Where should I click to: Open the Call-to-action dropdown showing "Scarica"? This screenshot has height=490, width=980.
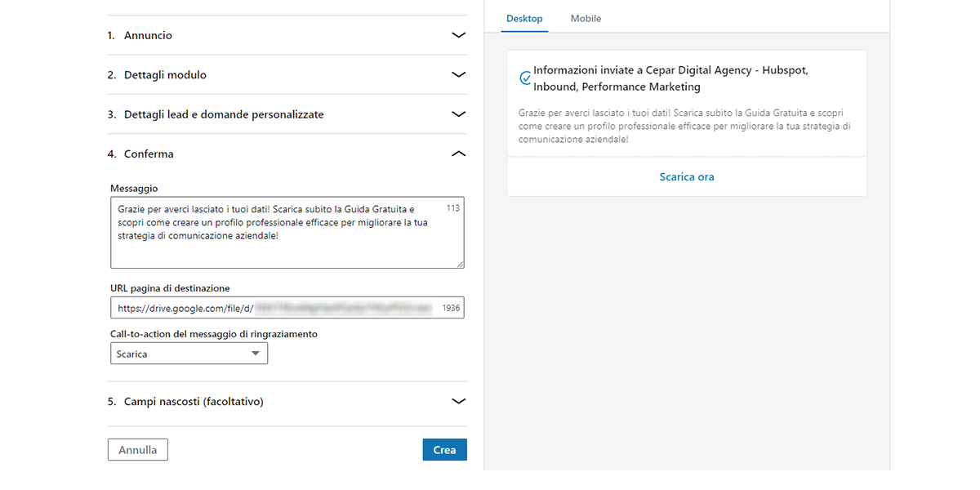pos(189,353)
